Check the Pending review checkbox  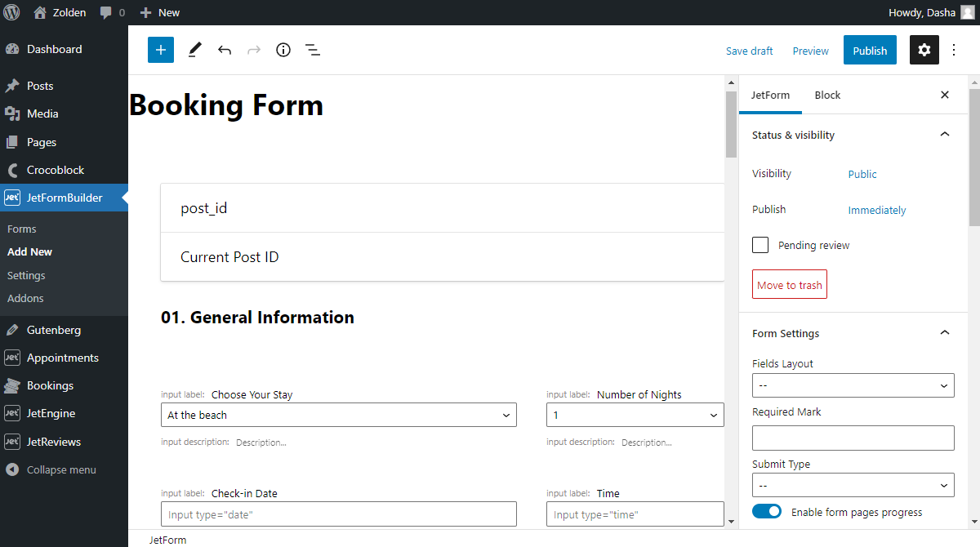click(759, 244)
